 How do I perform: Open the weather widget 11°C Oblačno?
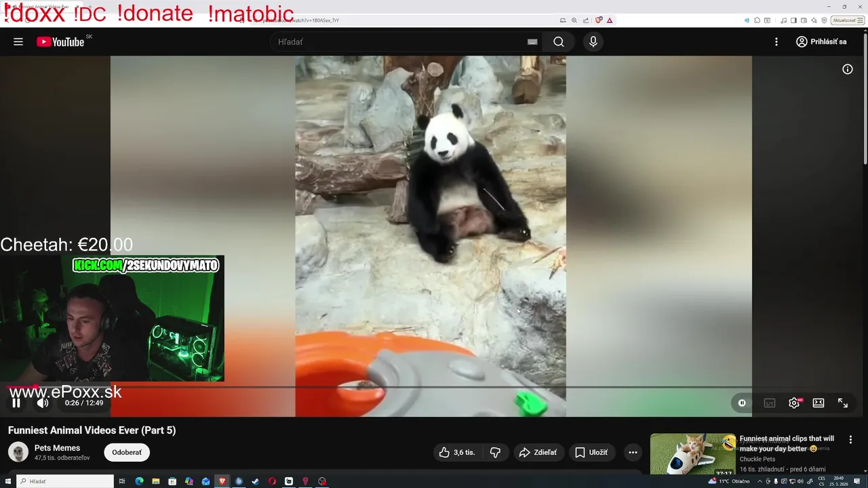pyautogui.click(x=729, y=481)
